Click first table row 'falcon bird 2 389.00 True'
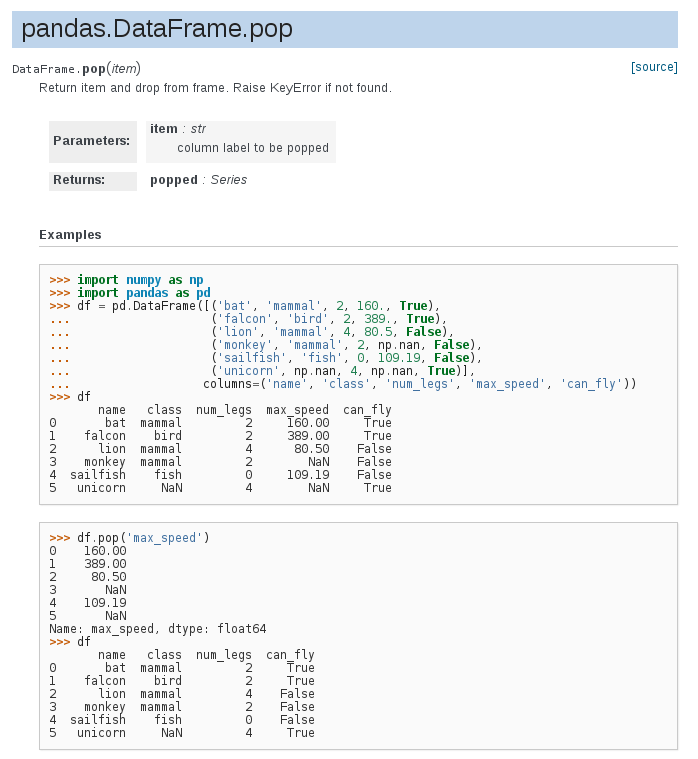The width and height of the screenshot is (698, 759). pos(220,436)
